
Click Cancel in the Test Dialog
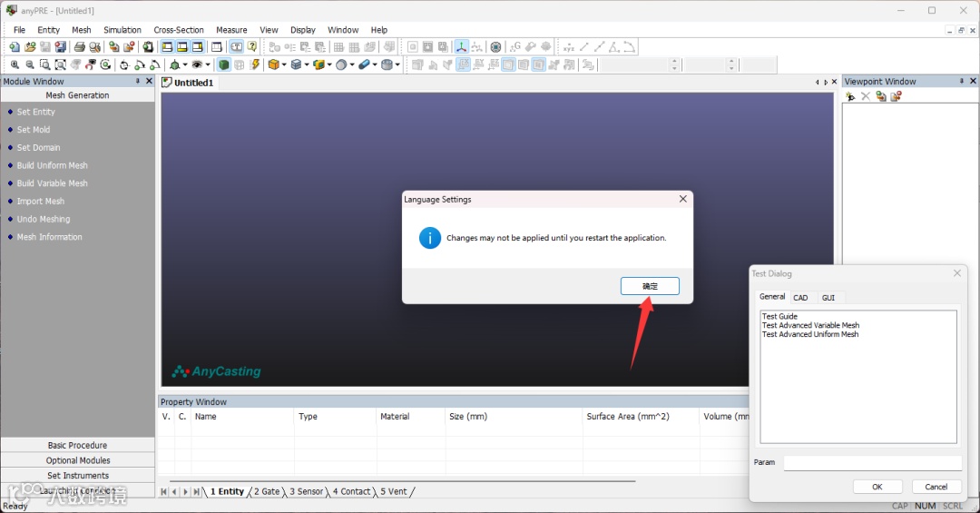pyautogui.click(x=936, y=487)
